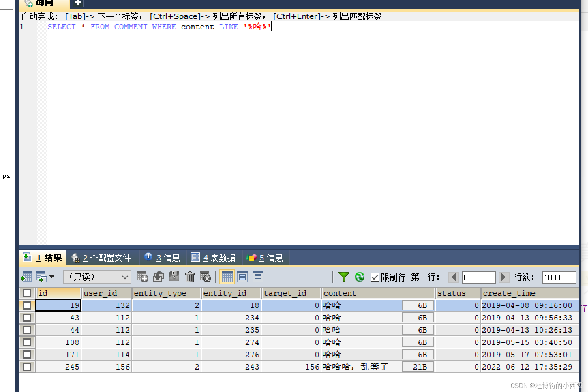Screen dimensions: 588x392
Task: Open the (只读) read-only mode combo box
Action: click(97, 277)
